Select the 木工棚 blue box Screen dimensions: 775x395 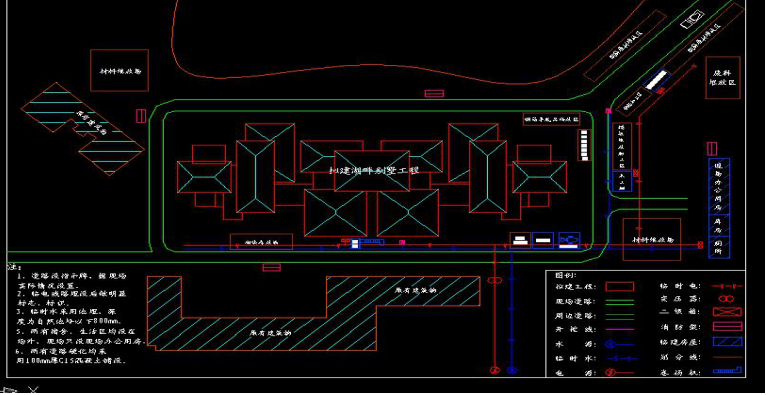click(622, 181)
